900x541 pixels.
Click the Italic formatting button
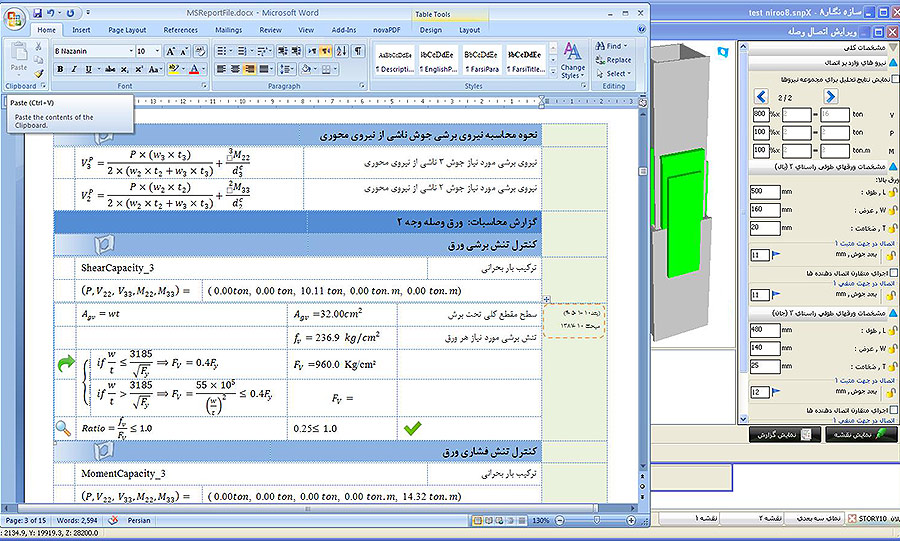pyautogui.click(x=74, y=69)
